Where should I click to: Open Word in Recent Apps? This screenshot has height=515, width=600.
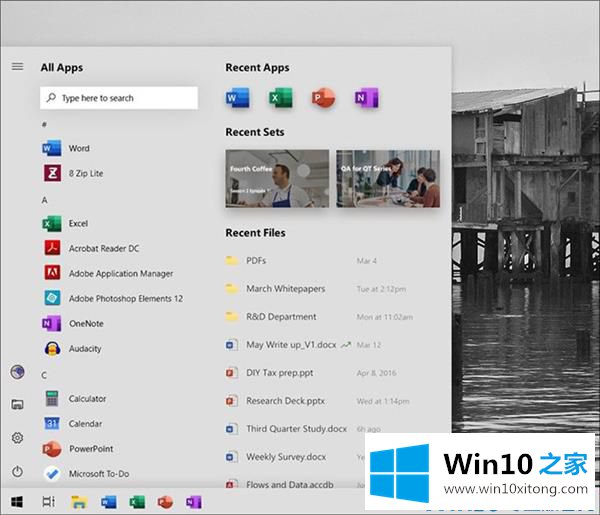237,98
